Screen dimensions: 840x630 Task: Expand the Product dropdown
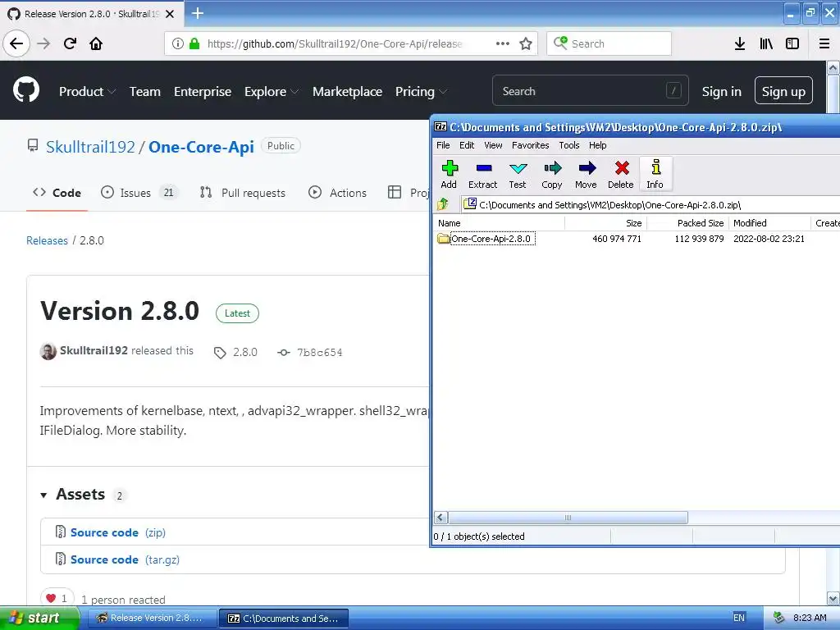87,92
